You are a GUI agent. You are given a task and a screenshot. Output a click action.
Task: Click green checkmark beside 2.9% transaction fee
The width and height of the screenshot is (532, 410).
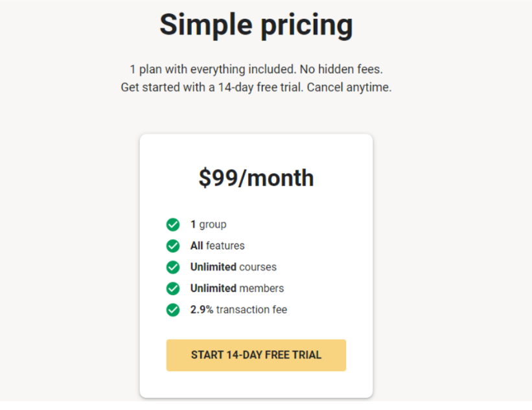(x=173, y=309)
